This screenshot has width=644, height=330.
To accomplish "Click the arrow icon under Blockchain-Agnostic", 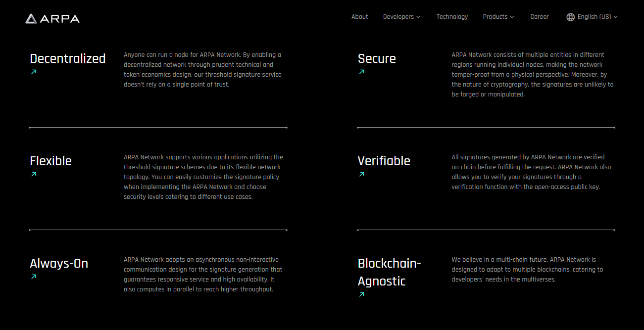I will 361,294.
